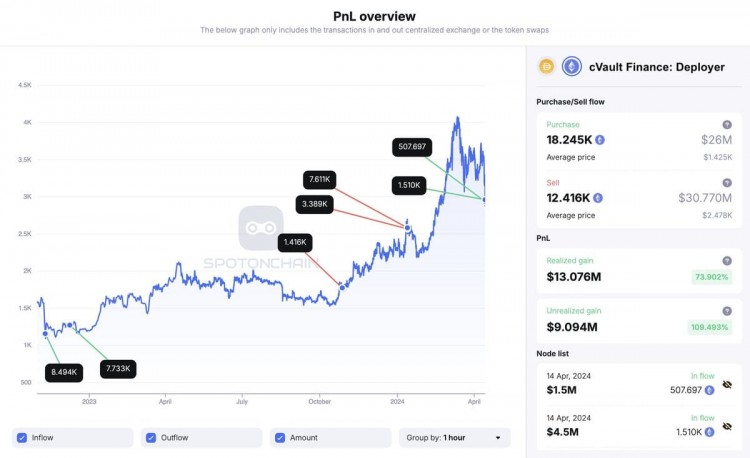Viewport: 750px width, 458px height.
Task: Click the 73.902% realized gain badge
Action: click(710, 276)
